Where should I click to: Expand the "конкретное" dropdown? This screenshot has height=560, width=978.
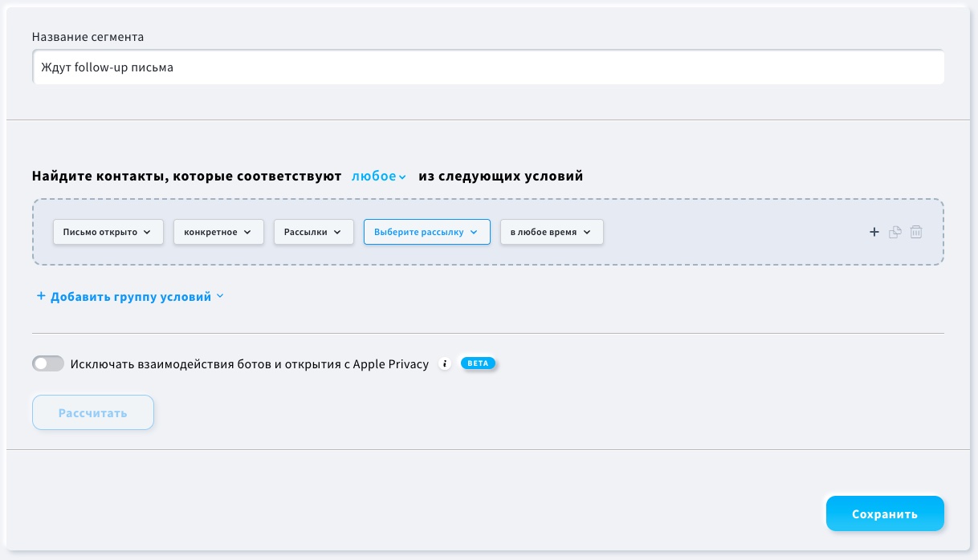click(x=218, y=233)
